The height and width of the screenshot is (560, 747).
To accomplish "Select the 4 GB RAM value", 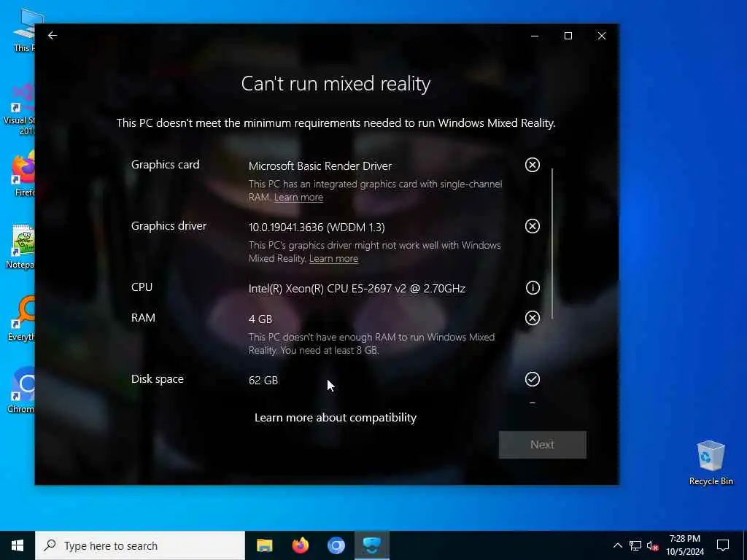I will click(x=260, y=319).
